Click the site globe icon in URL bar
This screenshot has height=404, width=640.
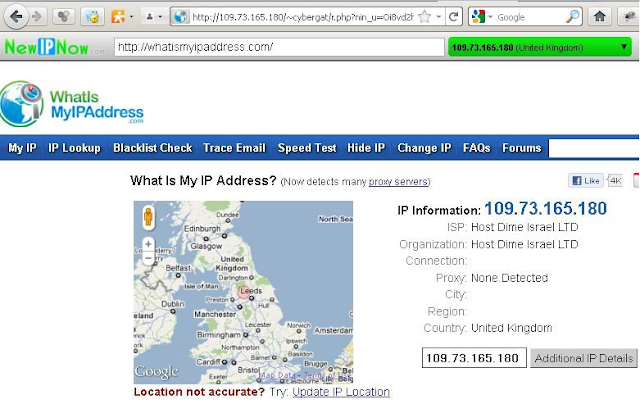pyautogui.click(x=180, y=17)
